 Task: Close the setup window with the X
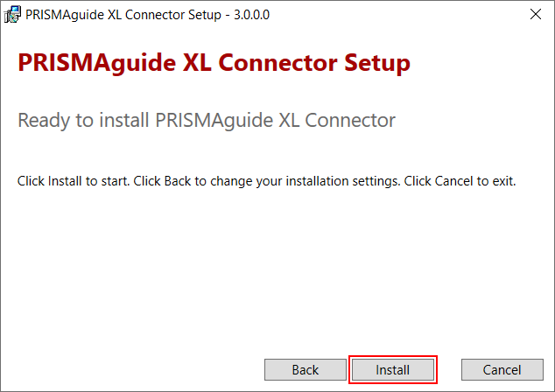(x=535, y=14)
